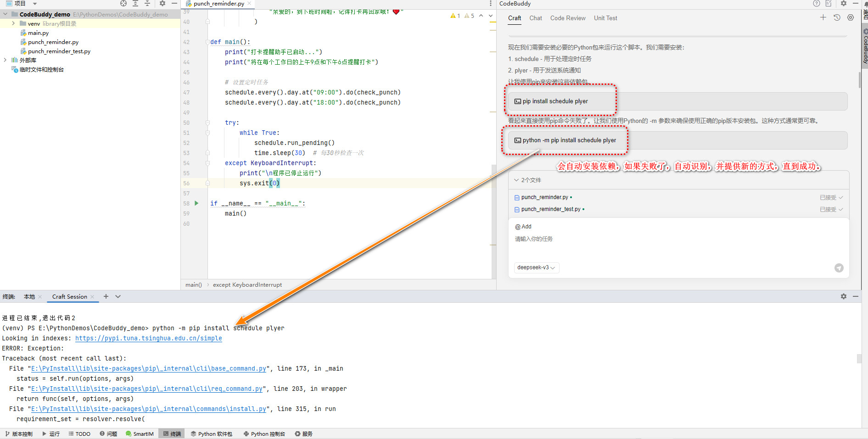868x439 pixels.
Task: Open the Python 控制台 tool window
Action: tap(264, 433)
